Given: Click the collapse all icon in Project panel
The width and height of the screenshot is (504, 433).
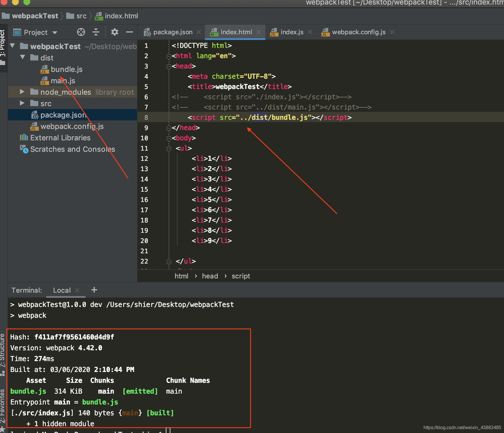Looking at the screenshot, I should click(x=96, y=32).
